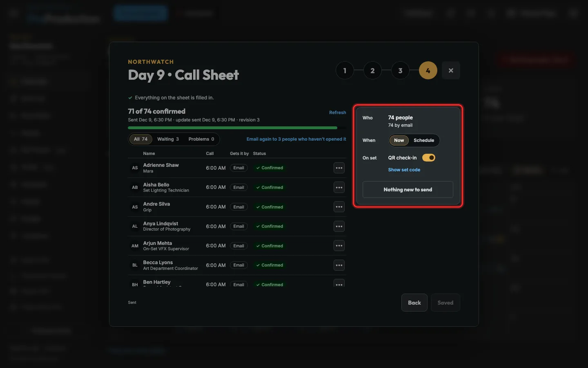This screenshot has width=588, height=368.
Task: Switch to the Waiting 3 filter tab
Action: [x=168, y=139]
